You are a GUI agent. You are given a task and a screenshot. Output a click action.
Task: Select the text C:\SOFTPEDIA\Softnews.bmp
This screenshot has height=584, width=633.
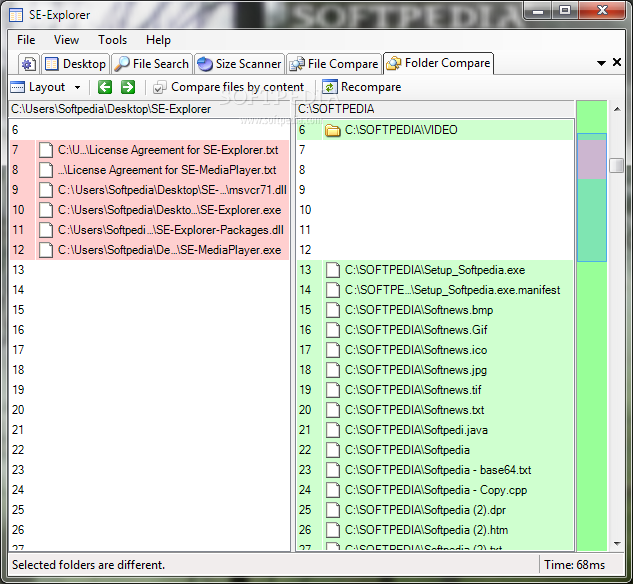coord(419,310)
